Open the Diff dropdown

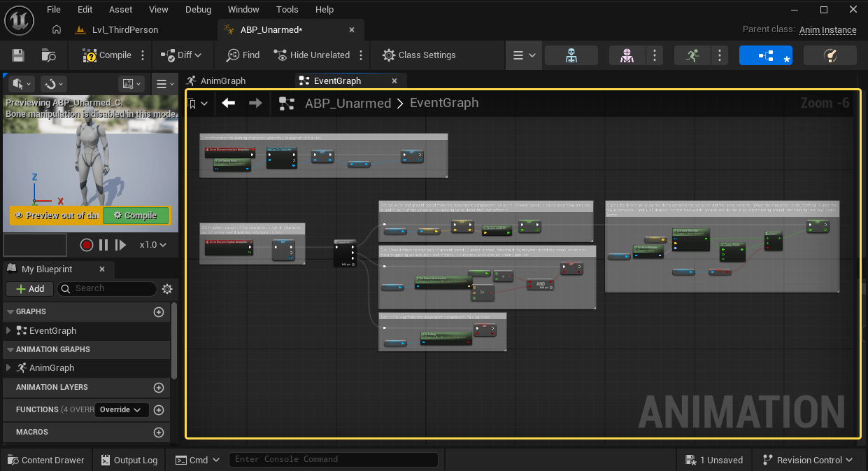coord(181,55)
